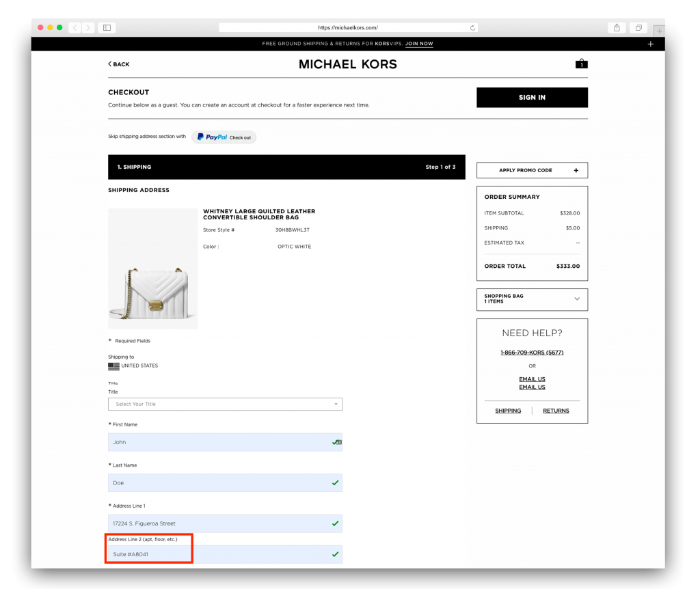Click the CHECKOUT heading
The height and width of the screenshot is (589, 700).
129,92
